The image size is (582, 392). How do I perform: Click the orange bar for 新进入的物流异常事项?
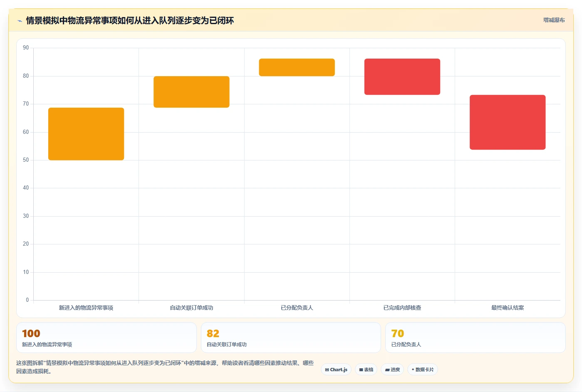[x=86, y=134]
